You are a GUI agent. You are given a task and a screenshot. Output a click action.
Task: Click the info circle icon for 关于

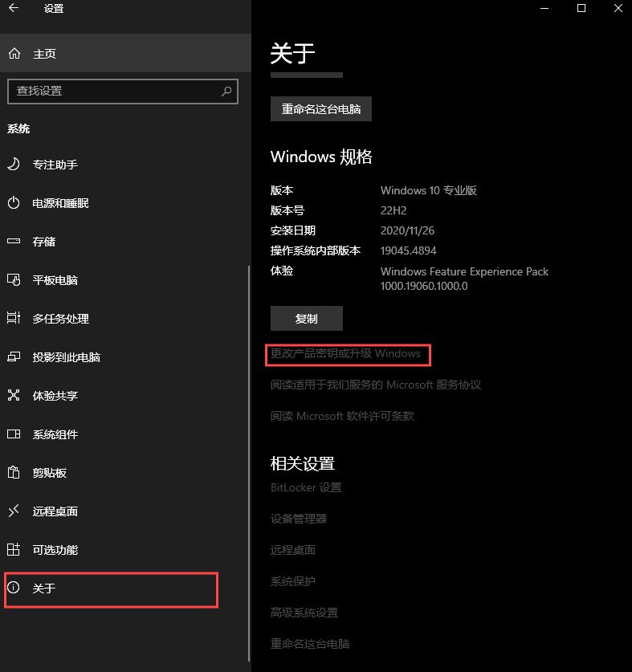(x=14, y=587)
